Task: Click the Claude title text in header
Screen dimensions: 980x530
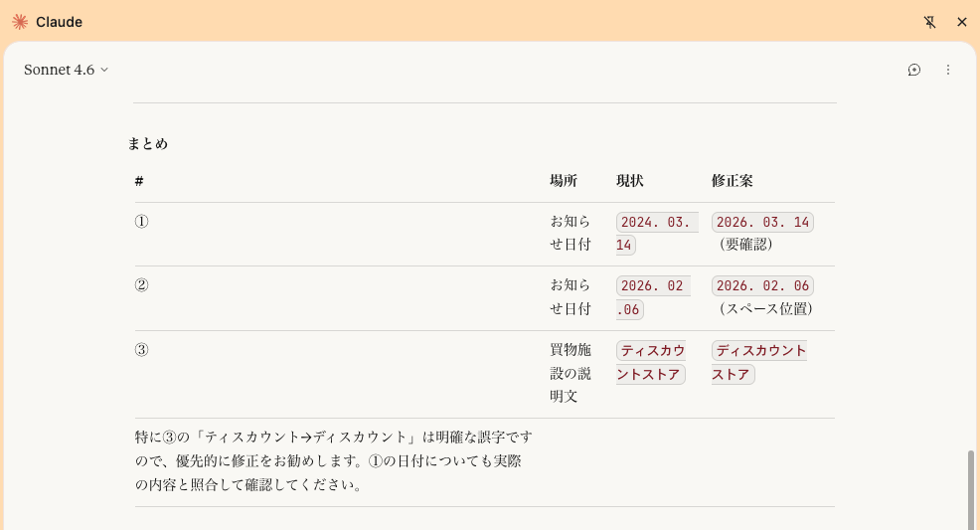Action: [x=59, y=22]
